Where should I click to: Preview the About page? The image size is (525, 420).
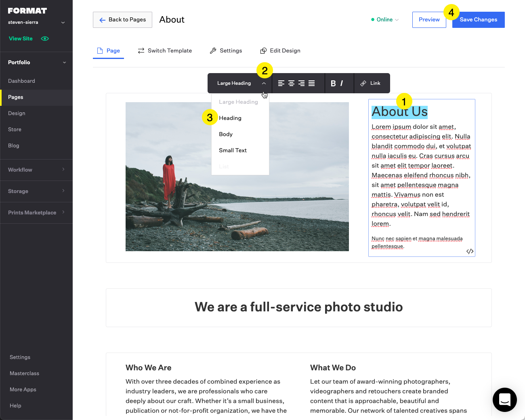(429, 19)
